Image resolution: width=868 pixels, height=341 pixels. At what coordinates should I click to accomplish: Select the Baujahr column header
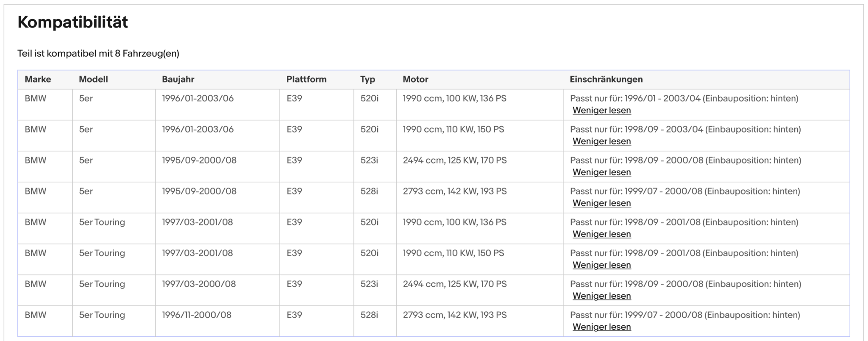click(x=178, y=79)
